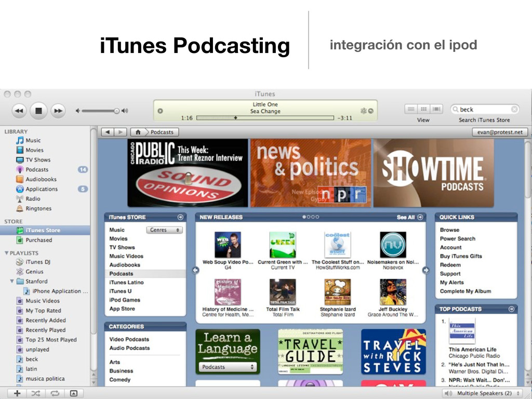Go to the store home icon
The width and height of the screenshot is (532, 399).
coord(138,132)
